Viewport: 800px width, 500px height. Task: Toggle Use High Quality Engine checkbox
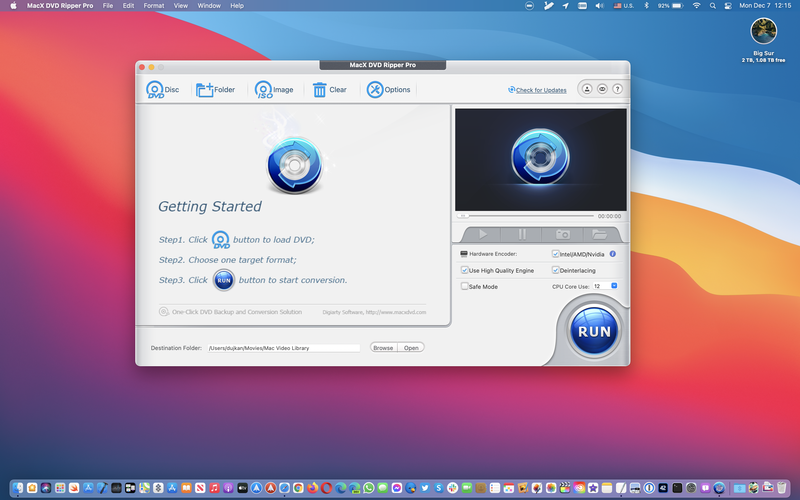click(464, 270)
